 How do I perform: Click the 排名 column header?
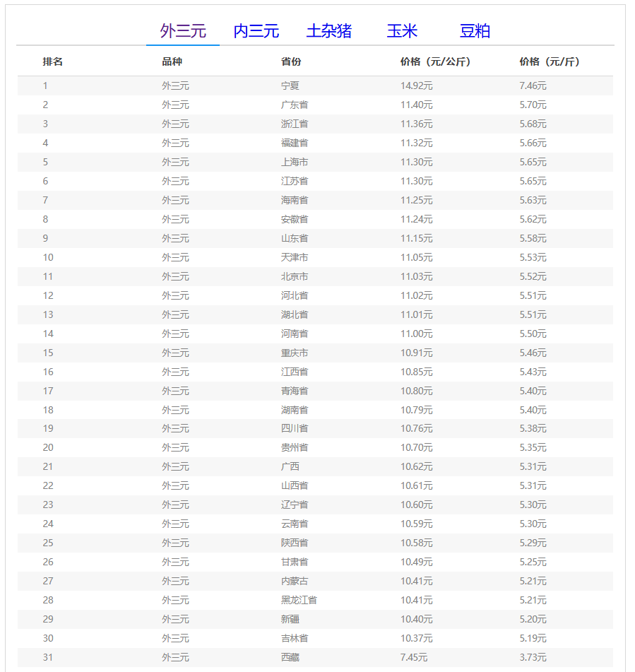pos(53,62)
